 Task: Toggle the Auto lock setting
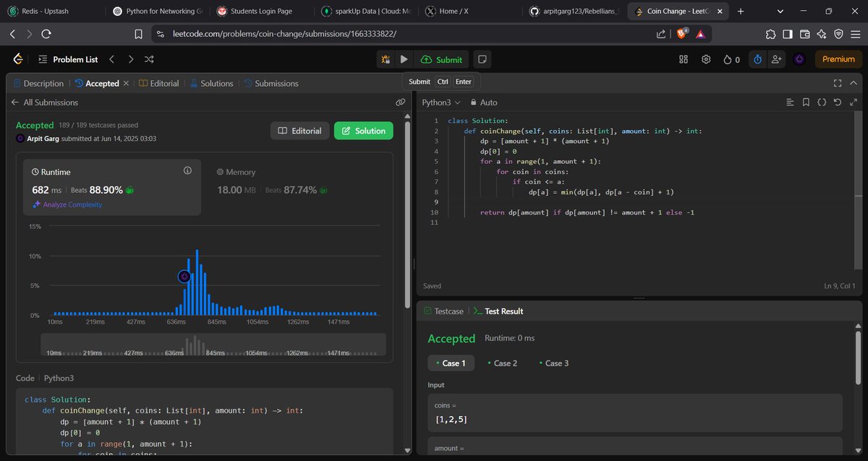pyautogui.click(x=484, y=103)
